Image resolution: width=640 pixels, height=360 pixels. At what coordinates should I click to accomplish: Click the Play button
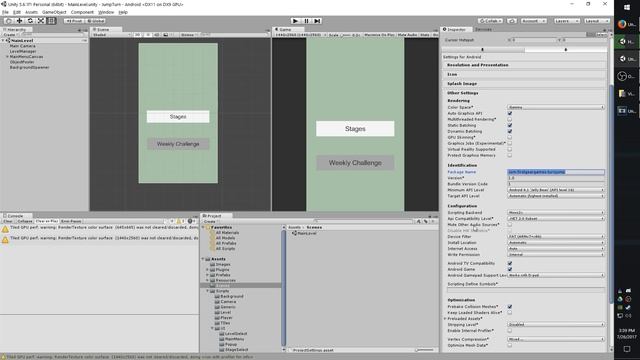coord(296,21)
